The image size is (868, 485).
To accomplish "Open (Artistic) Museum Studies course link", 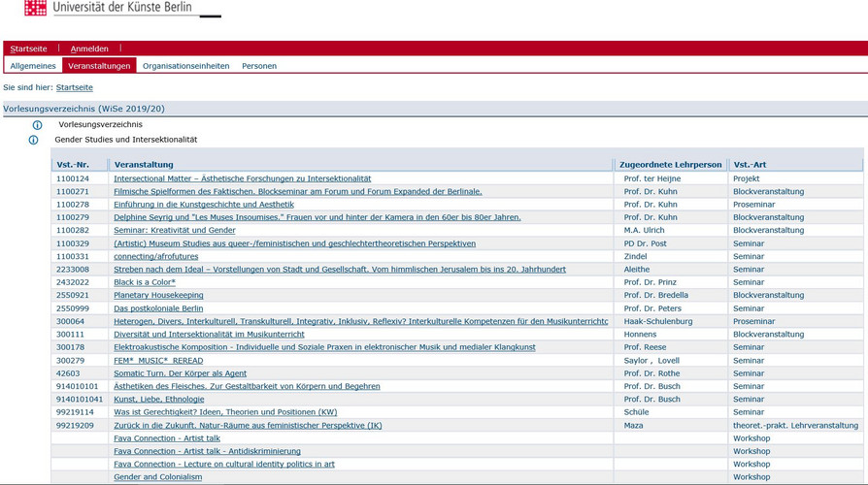I will (294, 243).
